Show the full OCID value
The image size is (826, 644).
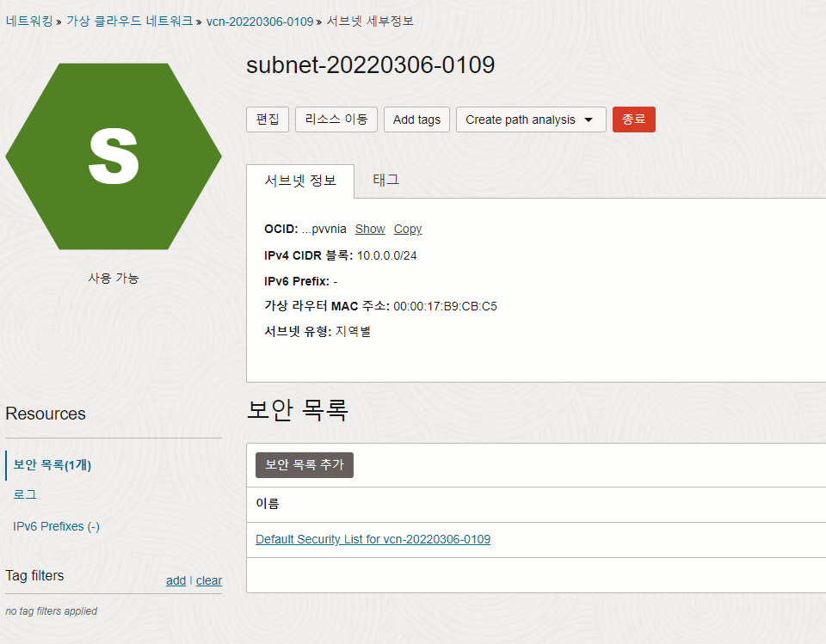coord(370,229)
